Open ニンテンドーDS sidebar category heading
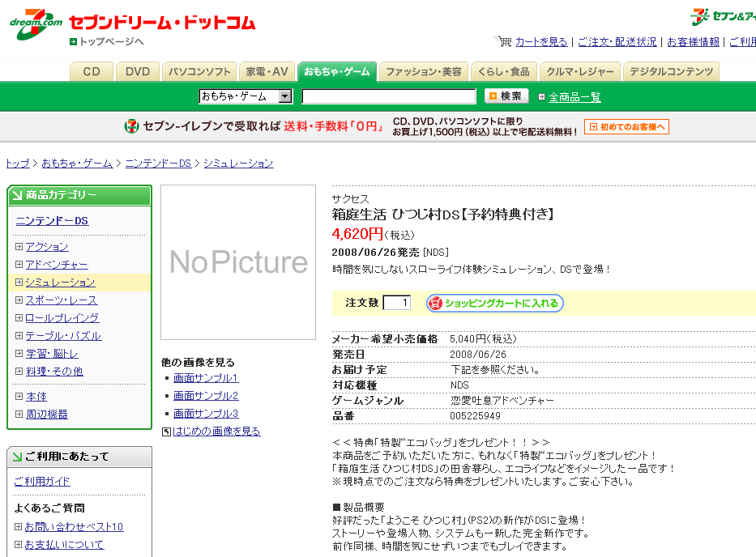 (52, 221)
